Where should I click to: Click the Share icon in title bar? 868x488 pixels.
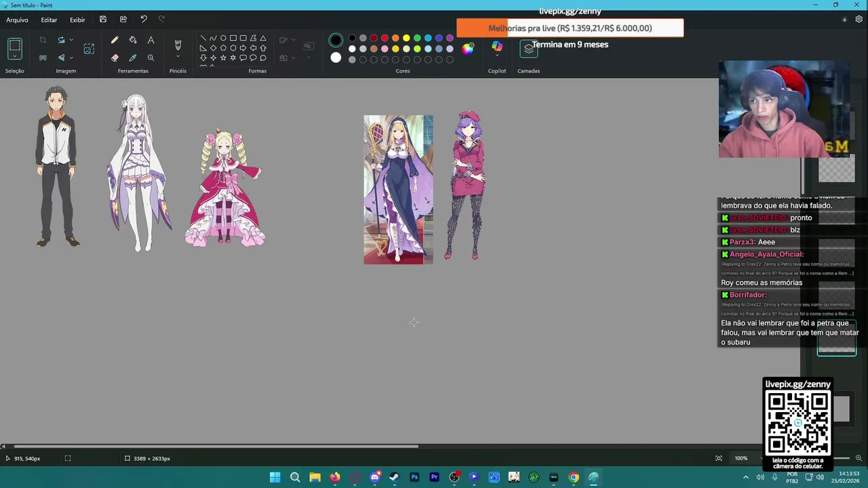pos(123,20)
